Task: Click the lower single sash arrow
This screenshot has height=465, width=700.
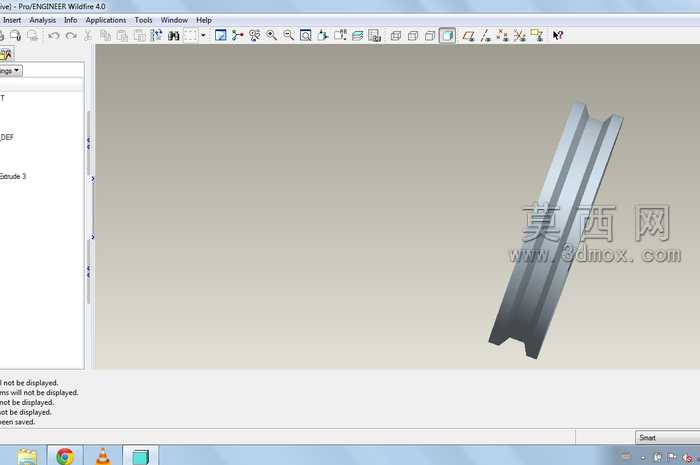Action: (x=92, y=237)
